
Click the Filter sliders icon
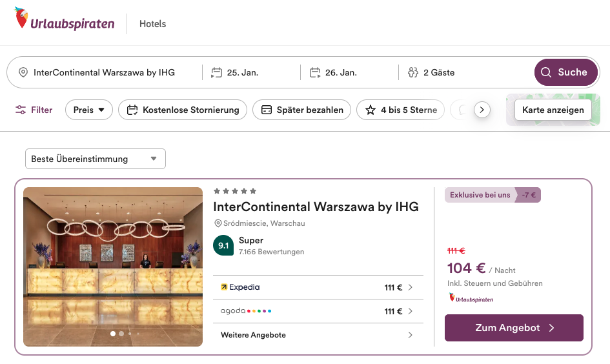point(21,110)
